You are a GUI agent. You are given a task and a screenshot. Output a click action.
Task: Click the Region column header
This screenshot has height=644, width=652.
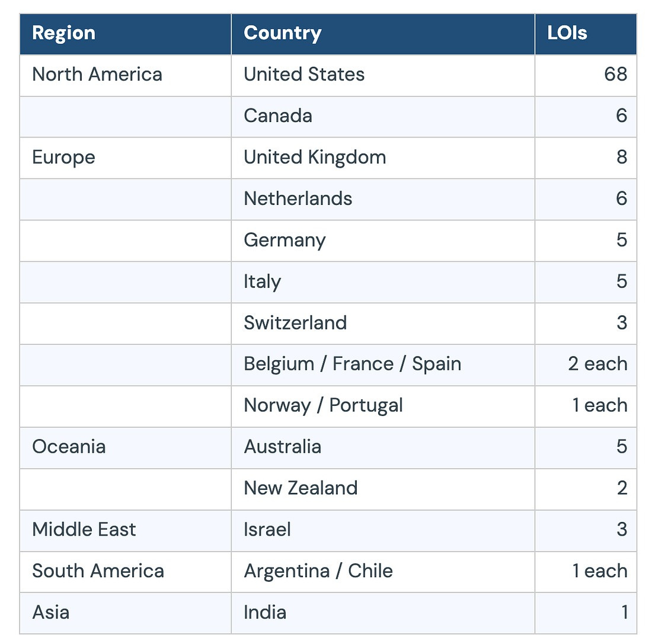pos(125,34)
